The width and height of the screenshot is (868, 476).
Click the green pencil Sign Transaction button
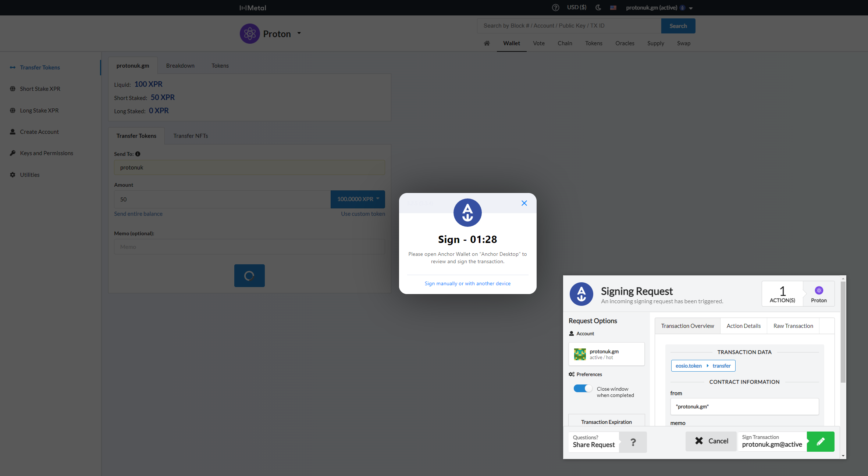[821, 442]
